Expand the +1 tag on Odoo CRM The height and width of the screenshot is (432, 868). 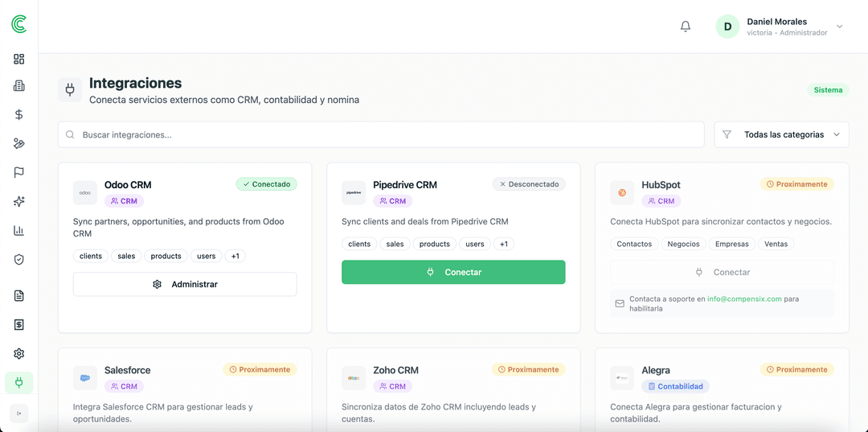(235, 256)
